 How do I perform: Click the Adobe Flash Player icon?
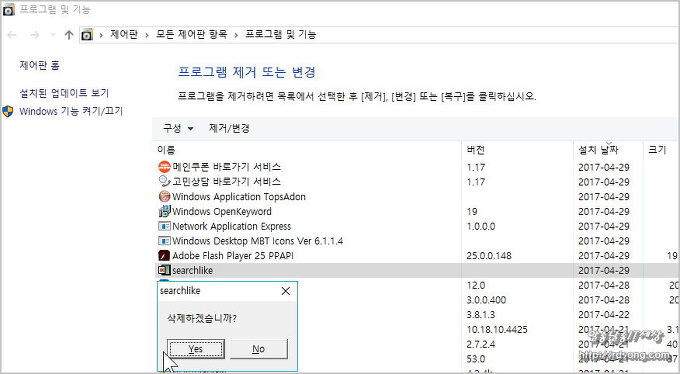click(164, 256)
